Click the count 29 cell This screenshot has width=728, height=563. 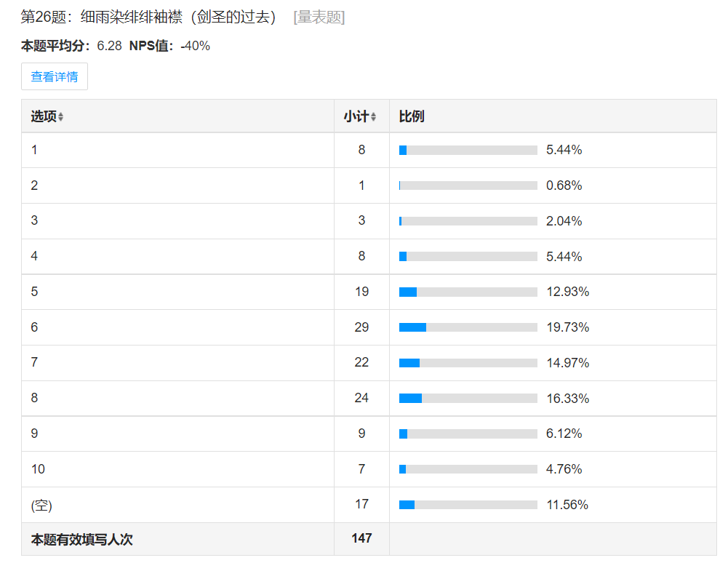click(x=361, y=327)
